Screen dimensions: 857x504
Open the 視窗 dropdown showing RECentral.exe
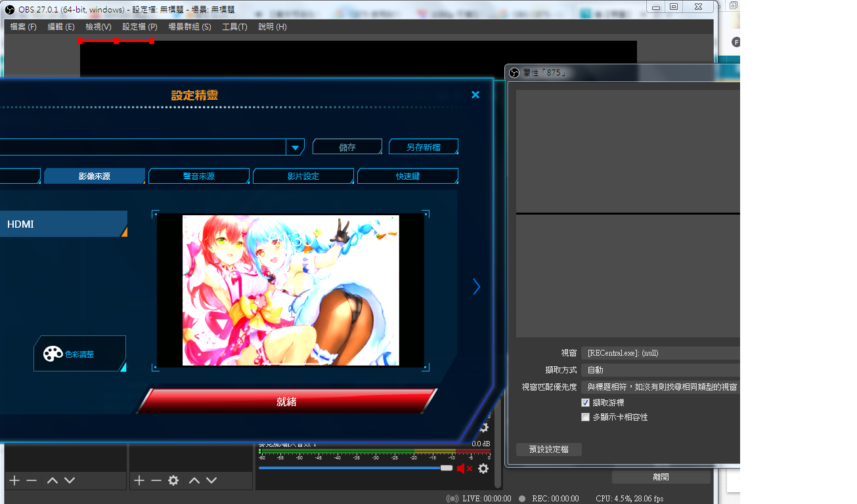tap(661, 353)
